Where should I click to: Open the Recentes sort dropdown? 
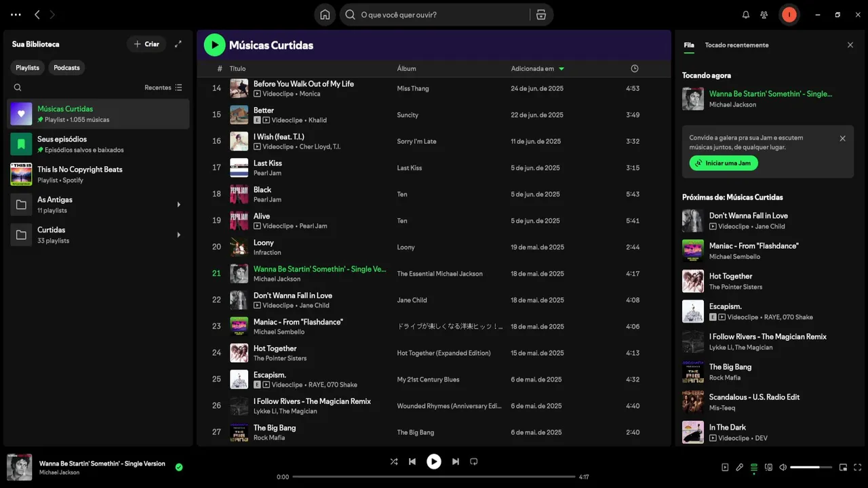click(x=163, y=87)
